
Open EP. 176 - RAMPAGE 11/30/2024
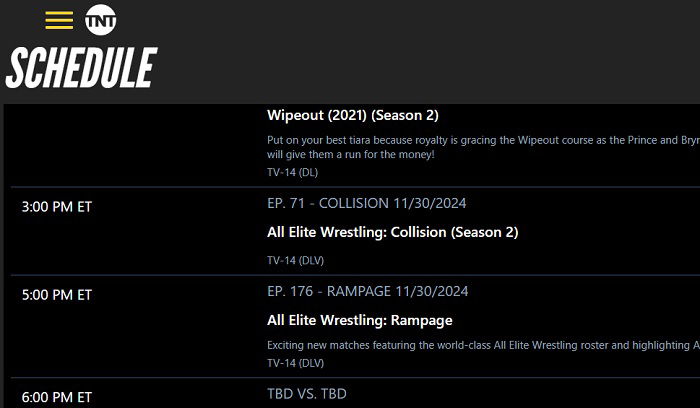tap(367, 291)
